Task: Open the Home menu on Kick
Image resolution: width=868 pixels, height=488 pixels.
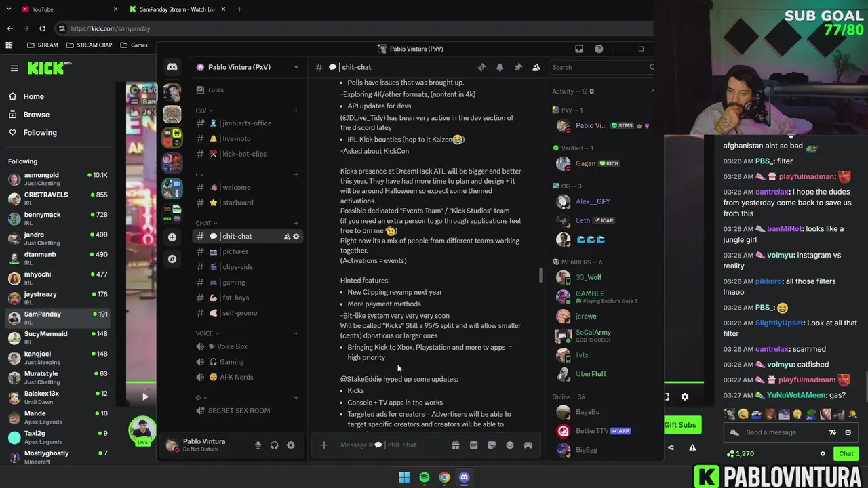Action: [27, 96]
